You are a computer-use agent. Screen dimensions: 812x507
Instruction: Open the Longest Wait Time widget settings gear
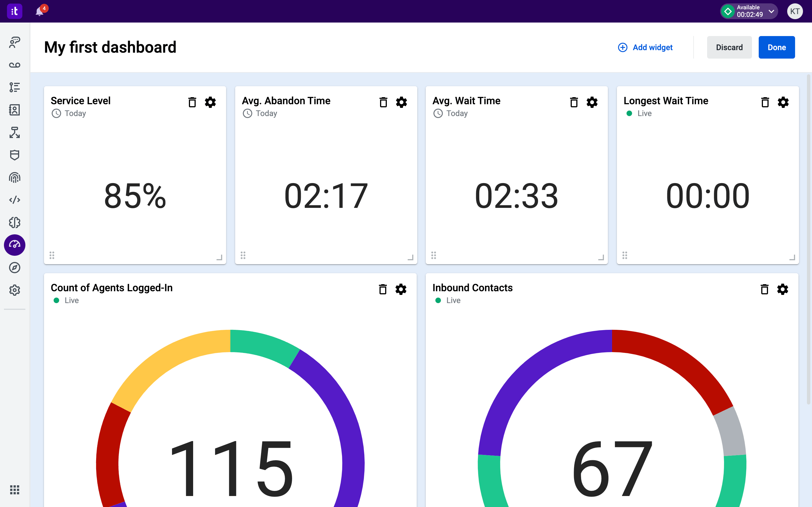(783, 102)
